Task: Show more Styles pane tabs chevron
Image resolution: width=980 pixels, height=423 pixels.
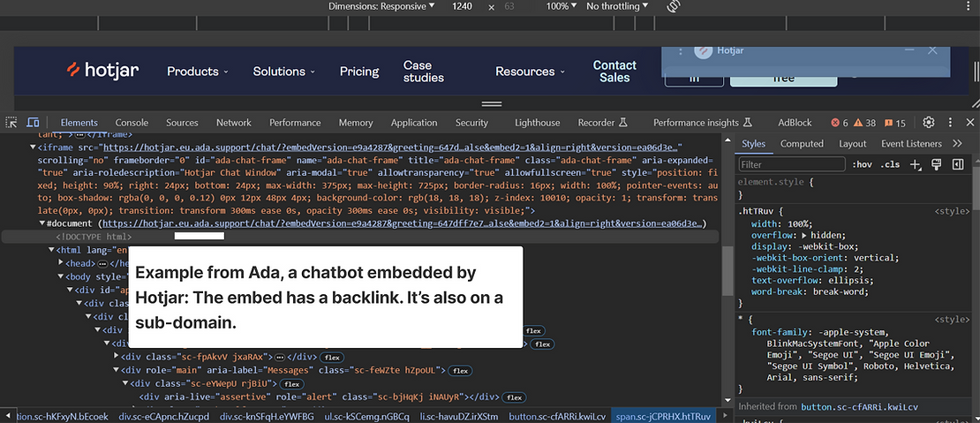Action: [958, 144]
